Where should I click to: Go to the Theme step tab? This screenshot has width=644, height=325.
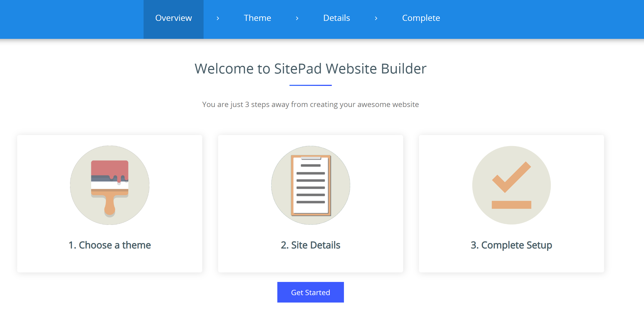(257, 18)
